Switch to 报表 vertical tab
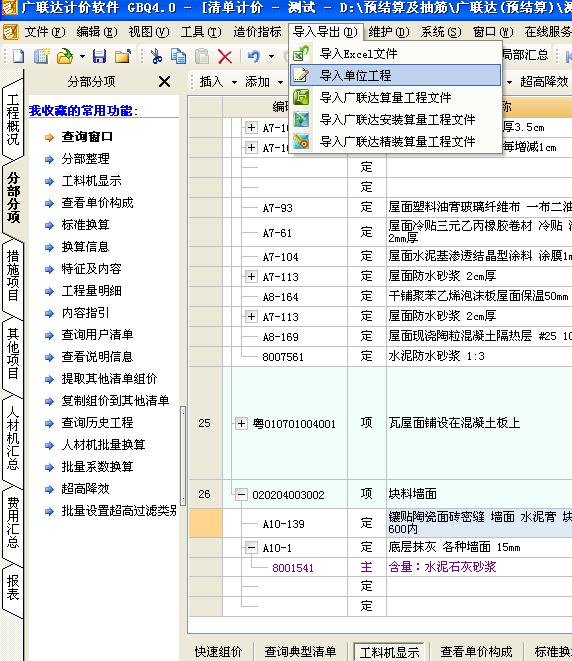The height and width of the screenshot is (661, 572). coord(13,587)
